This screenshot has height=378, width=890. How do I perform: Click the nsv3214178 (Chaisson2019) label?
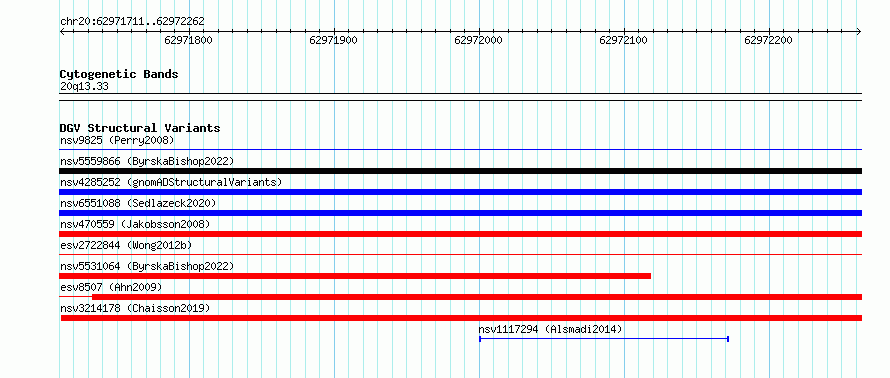(x=135, y=308)
